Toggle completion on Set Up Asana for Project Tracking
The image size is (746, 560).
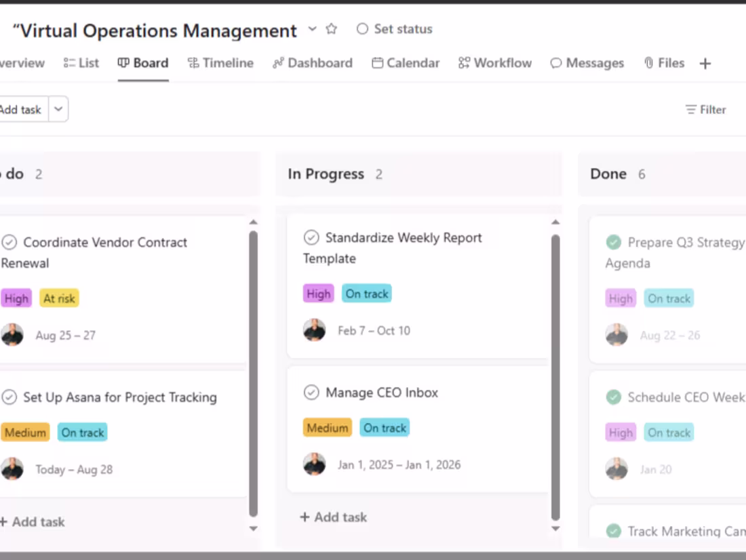click(9, 397)
